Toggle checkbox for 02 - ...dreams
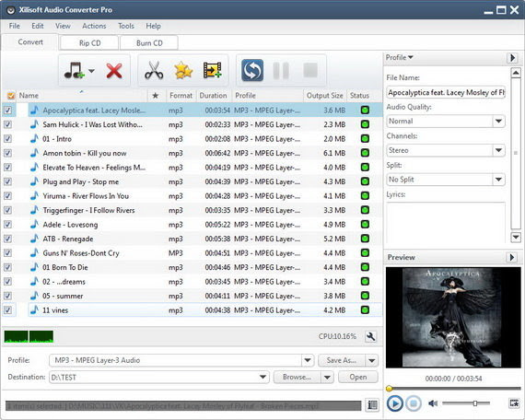The width and height of the screenshot is (525, 420). point(7,282)
